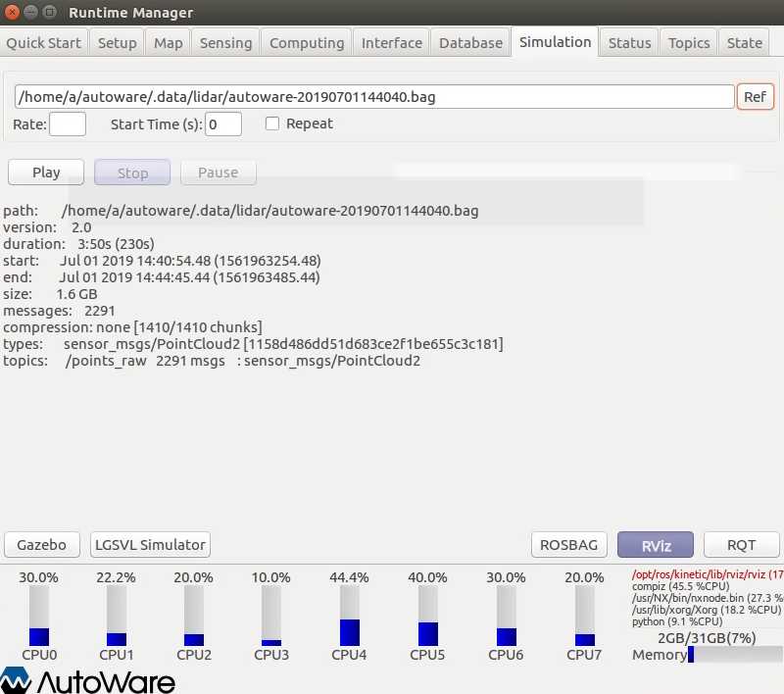Screen dimensions: 784x694
Task: Click Ref to browse bag file
Action: (x=755, y=96)
